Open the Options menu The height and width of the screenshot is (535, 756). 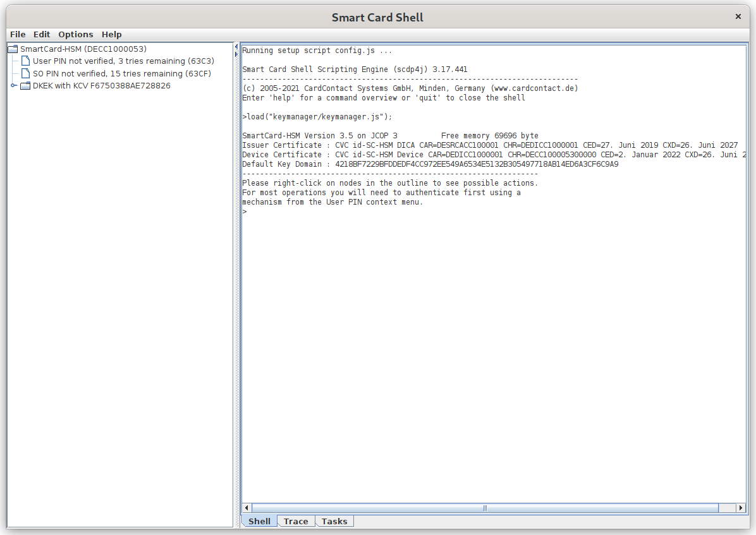76,35
